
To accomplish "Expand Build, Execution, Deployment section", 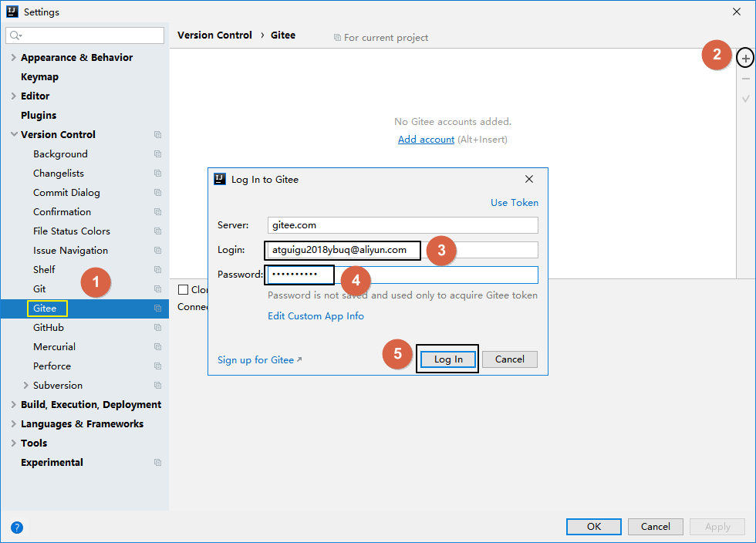I will point(13,405).
